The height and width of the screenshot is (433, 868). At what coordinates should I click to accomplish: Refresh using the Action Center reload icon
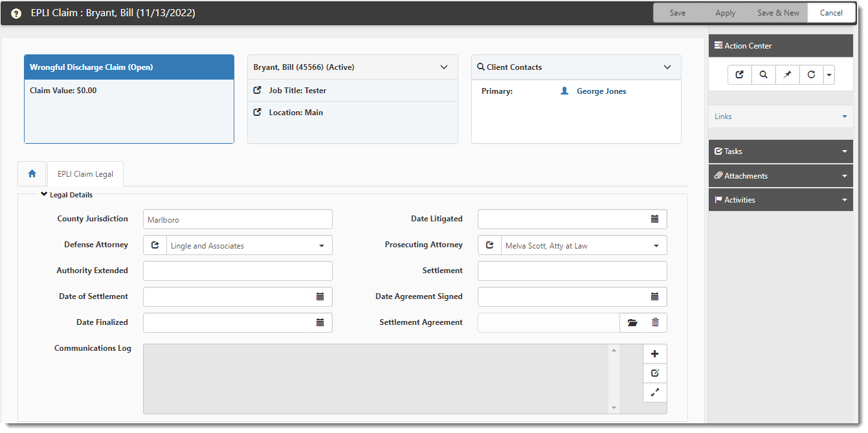point(811,75)
